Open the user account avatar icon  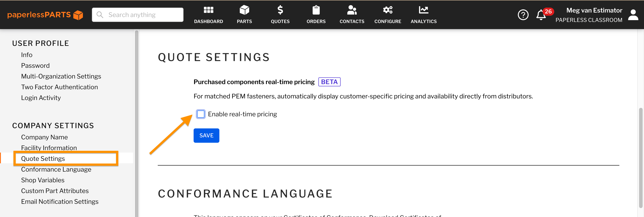coord(633,15)
